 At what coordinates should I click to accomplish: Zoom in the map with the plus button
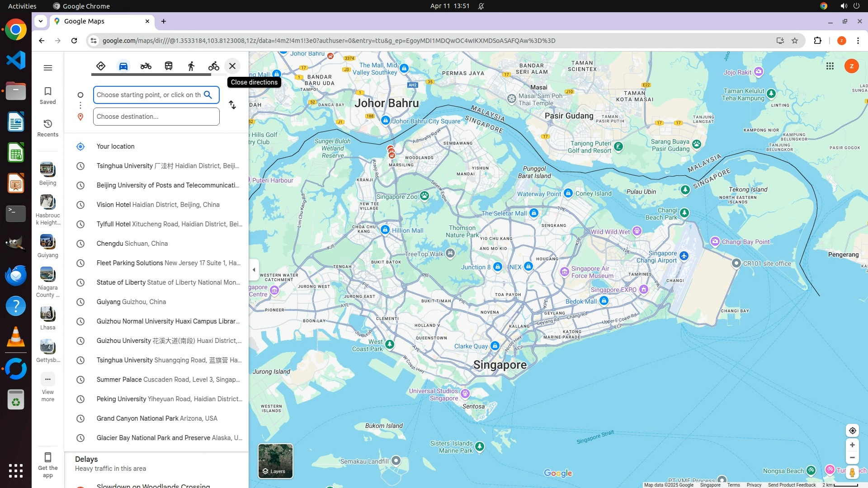(852, 445)
